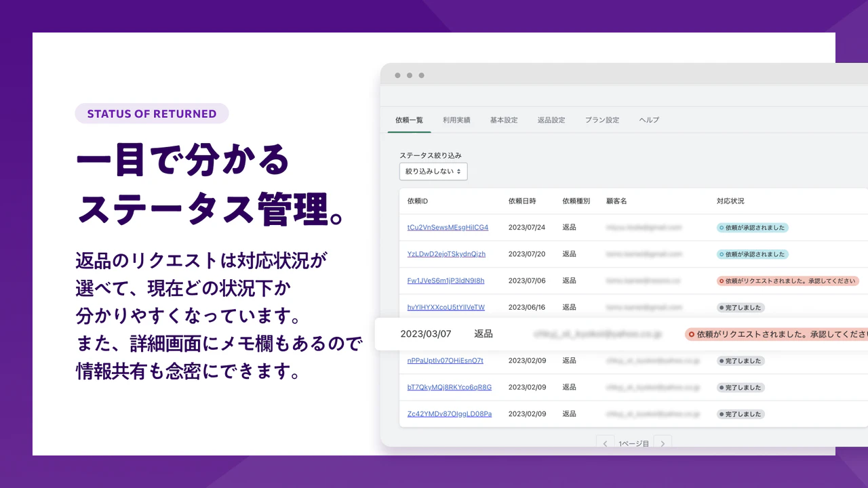Screen dimensions: 868x488
Task: Go to the 基本設定 tab
Action: coord(504,120)
